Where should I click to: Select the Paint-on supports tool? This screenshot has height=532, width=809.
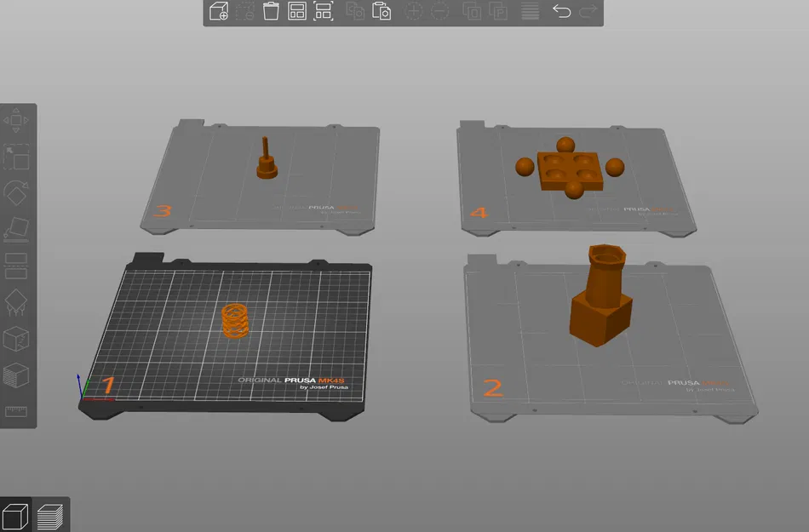coord(16,302)
